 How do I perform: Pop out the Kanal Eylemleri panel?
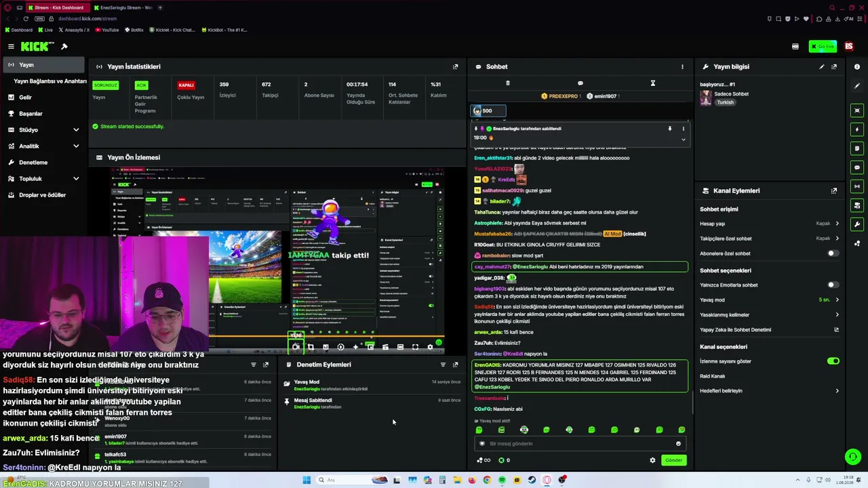(834, 190)
